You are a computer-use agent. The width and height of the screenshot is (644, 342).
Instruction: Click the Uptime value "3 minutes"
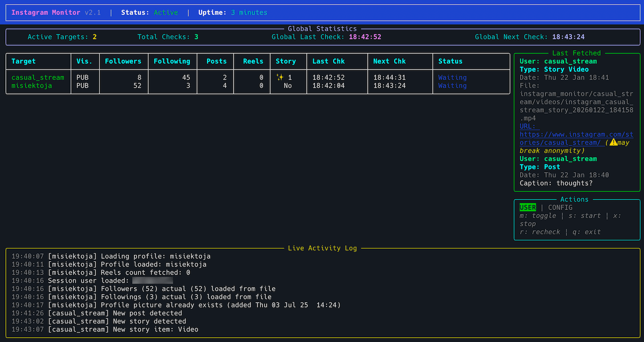tap(249, 12)
